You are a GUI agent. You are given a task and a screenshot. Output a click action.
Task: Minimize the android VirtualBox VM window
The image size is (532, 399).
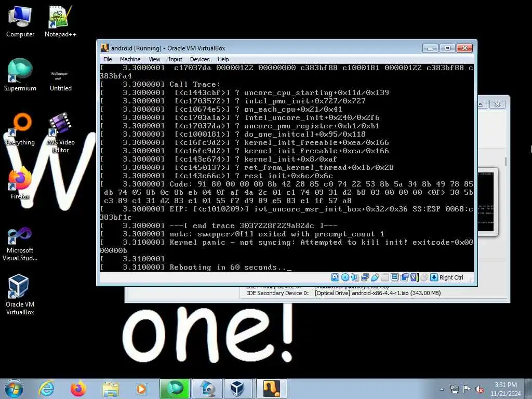430,48
